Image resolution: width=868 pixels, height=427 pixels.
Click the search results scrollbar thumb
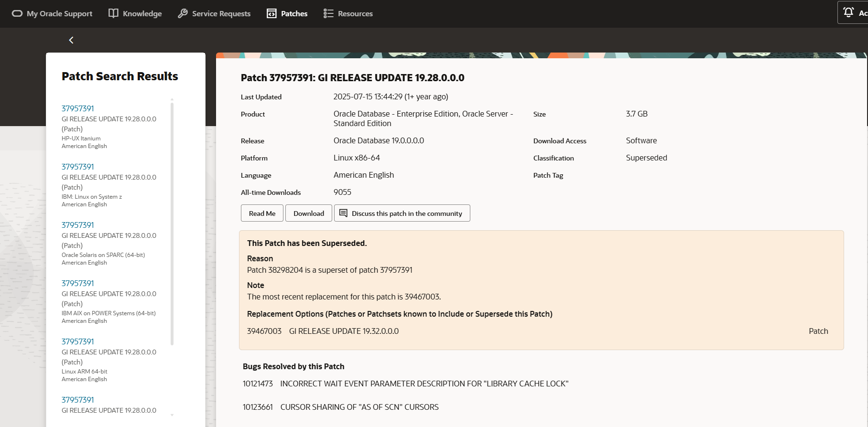coord(172,224)
